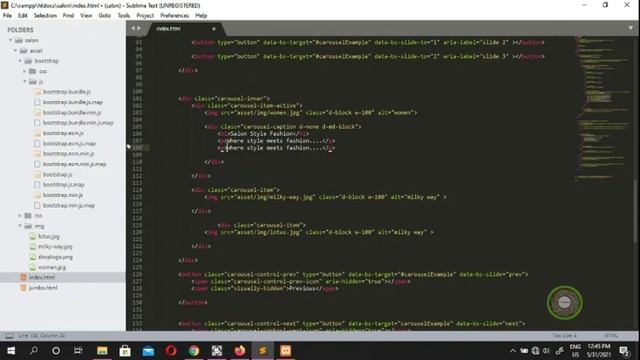
Task: Click the HTML icon beside jumbo.html
Action: coord(23,288)
